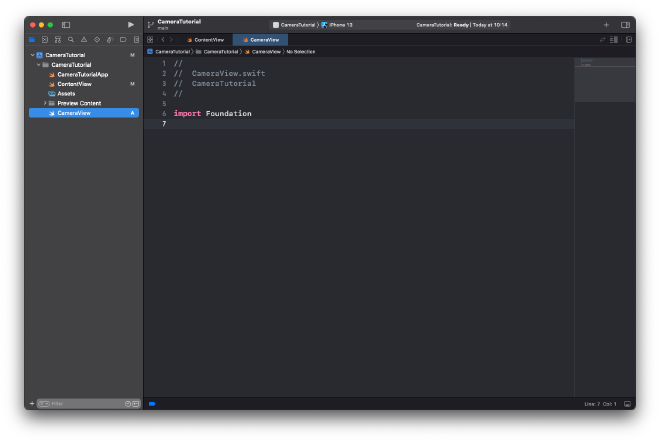This screenshot has height=442, width=660.
Task: Collapse the CameraTutorial project root
Action: pyautogui.click(x=33, y=55)
